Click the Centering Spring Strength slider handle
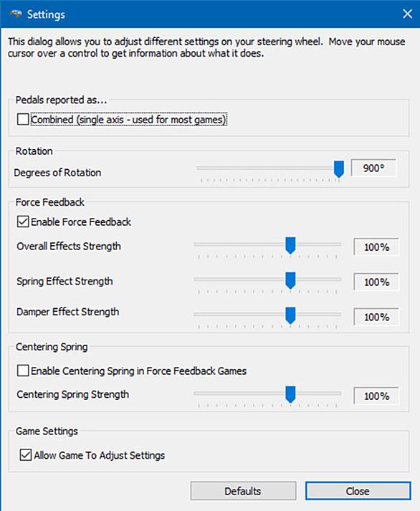 (x=290, y=395)
